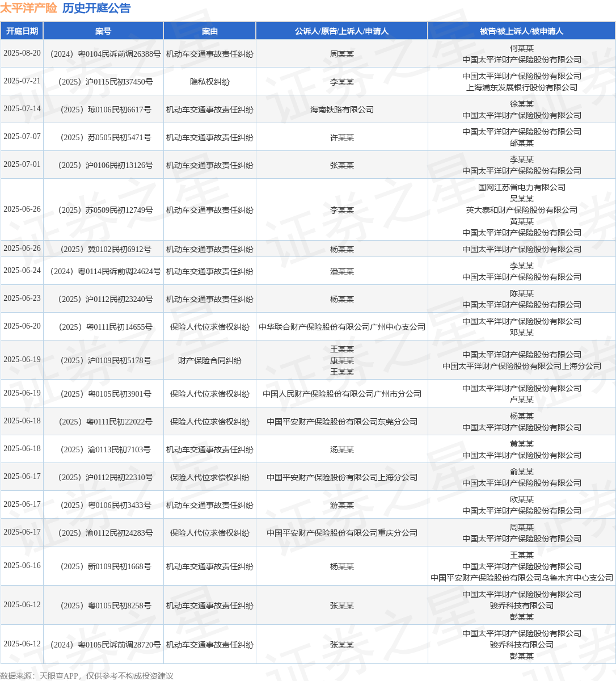Click case number (2025)苏0509民初12749号
616x681 pixels.
(103, 210)
